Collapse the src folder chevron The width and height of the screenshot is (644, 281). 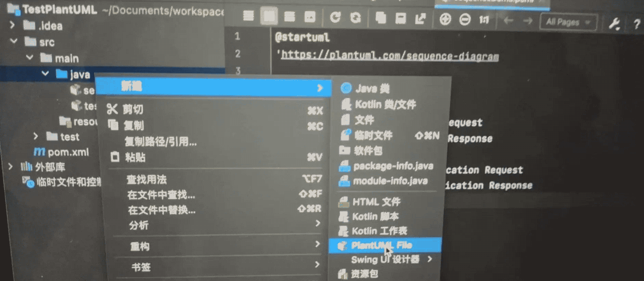[x=14, y=41]
